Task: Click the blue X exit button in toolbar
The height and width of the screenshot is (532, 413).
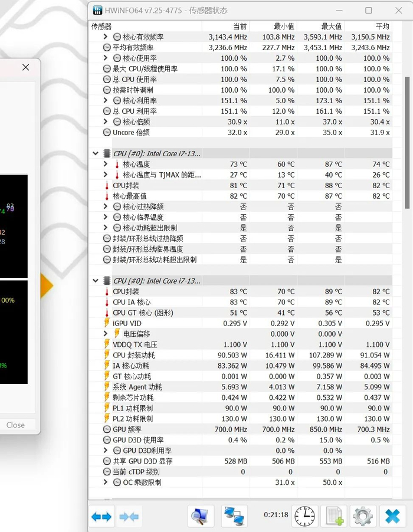Action: click(x=392, y=516)
